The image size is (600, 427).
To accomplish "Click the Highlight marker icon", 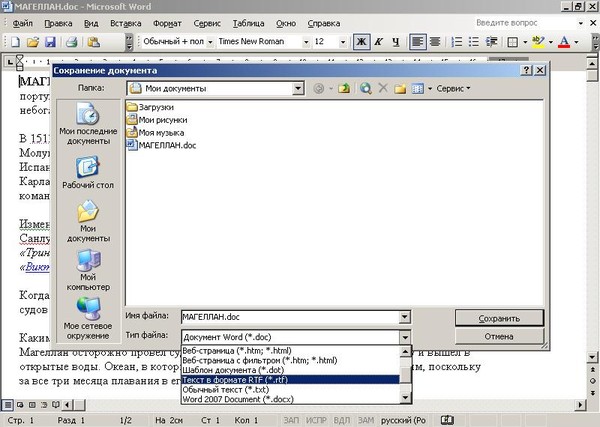I will click(x=538, y=42).
